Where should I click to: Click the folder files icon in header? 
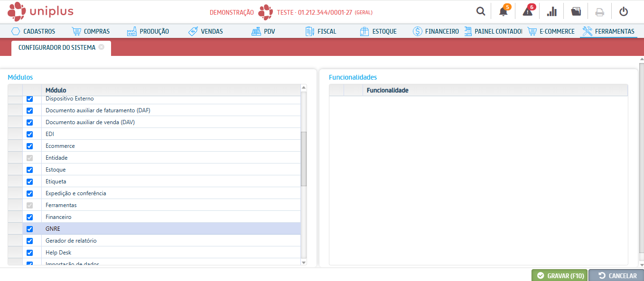click(x=576, y=12)
